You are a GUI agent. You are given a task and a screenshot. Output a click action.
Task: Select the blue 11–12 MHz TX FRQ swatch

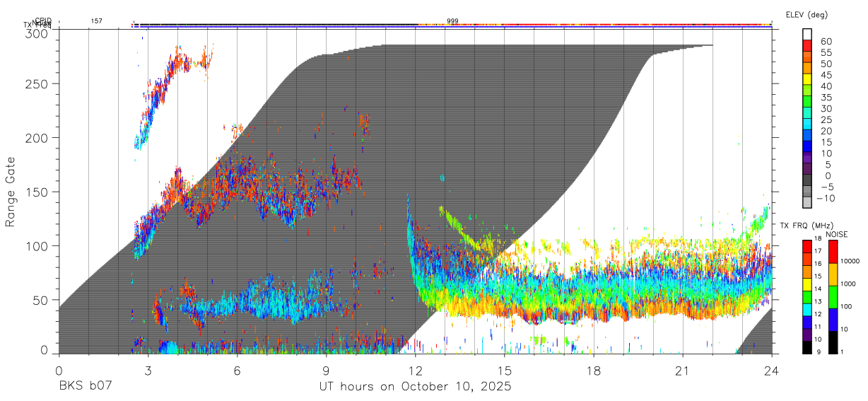point(807,322)
